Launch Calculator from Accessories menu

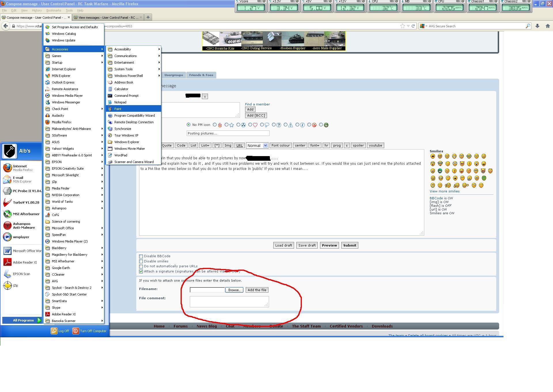(121, 89)
